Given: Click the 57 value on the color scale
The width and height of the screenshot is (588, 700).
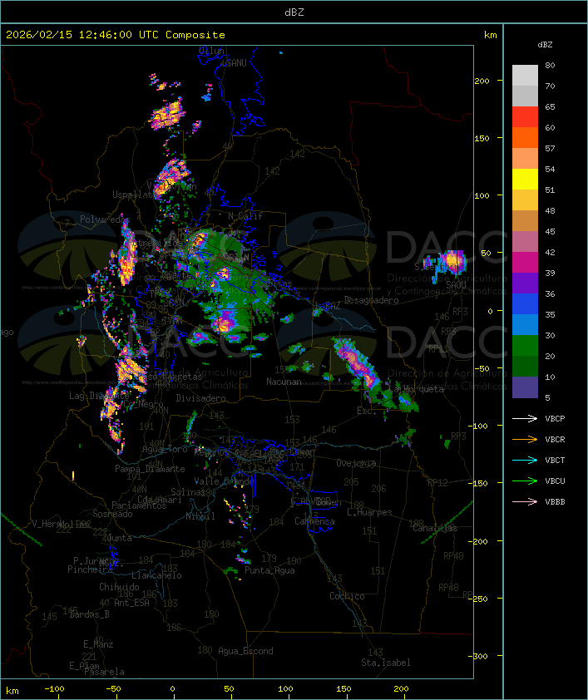Looking at the screenshot, I should coord(550,148).
